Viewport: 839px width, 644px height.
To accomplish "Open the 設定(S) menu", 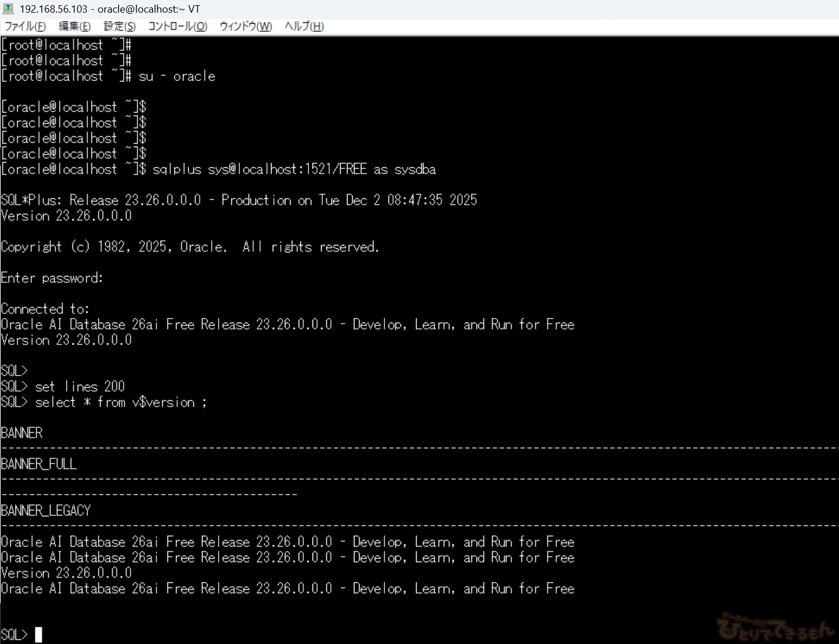I will 119,26.
